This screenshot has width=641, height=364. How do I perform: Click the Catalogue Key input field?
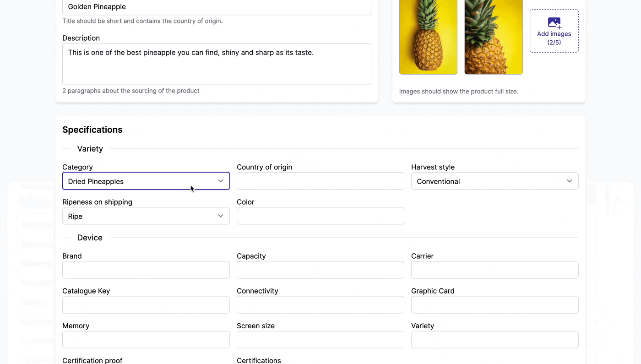tap(146, 305)
